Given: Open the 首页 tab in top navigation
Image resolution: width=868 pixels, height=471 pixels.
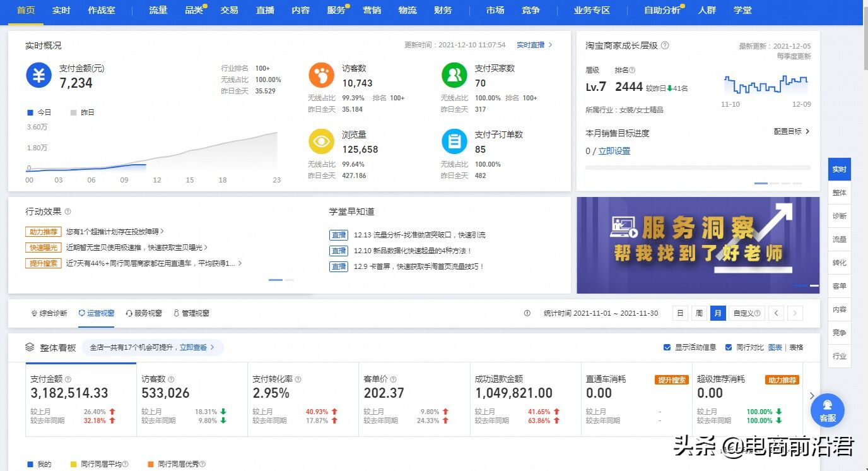Looking at the screenshot, I should 26,10.
